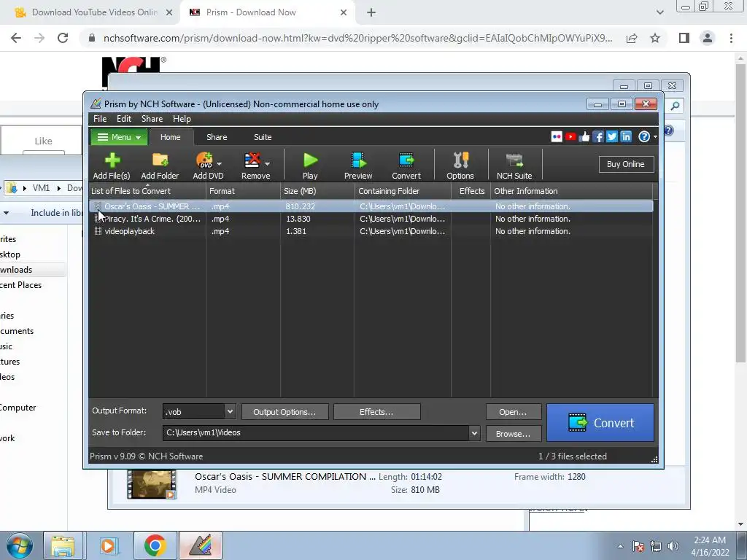747x560 pixels.
Task: Click the Add File(s) toolbar icon
Action: tap(112, 166)
